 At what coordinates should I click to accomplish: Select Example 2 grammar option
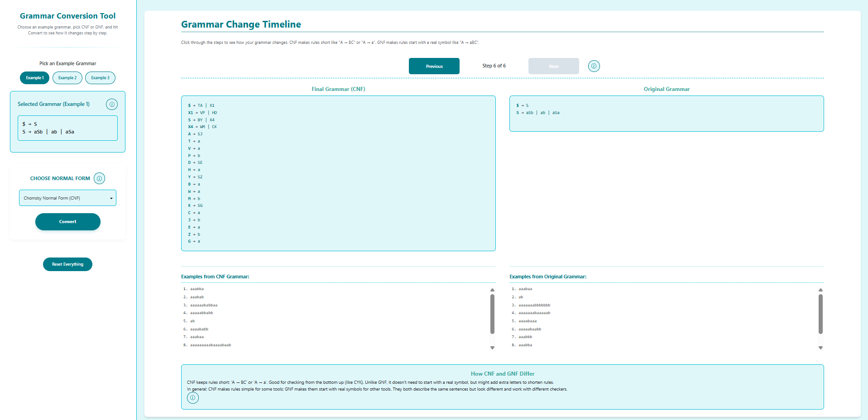coord(67,78)
